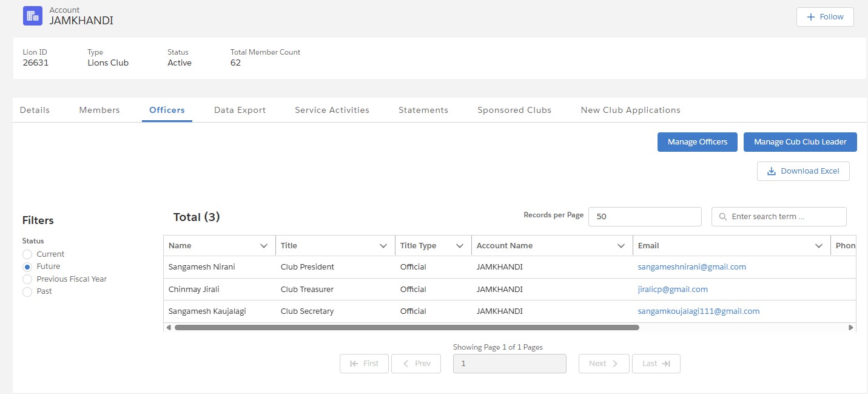
Task: Click the Follow button
Action: (x=825, y=17)
